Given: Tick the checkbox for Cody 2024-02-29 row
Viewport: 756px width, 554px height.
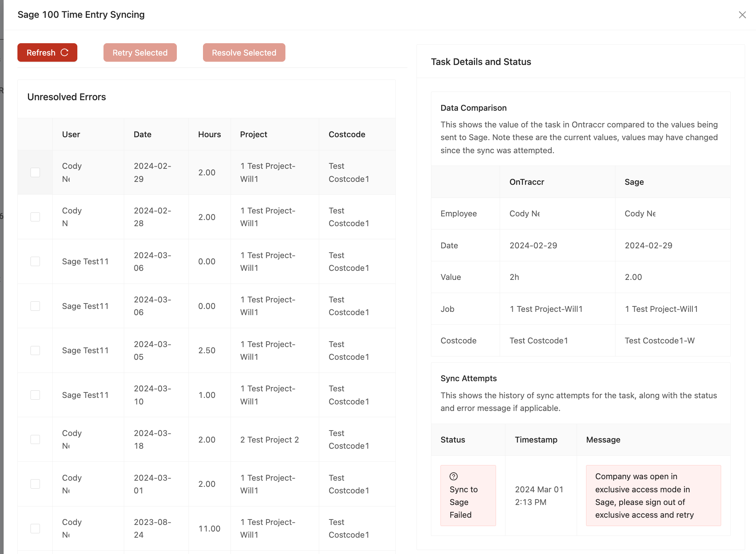Looking at the screenshot, I should click(35, 172).
